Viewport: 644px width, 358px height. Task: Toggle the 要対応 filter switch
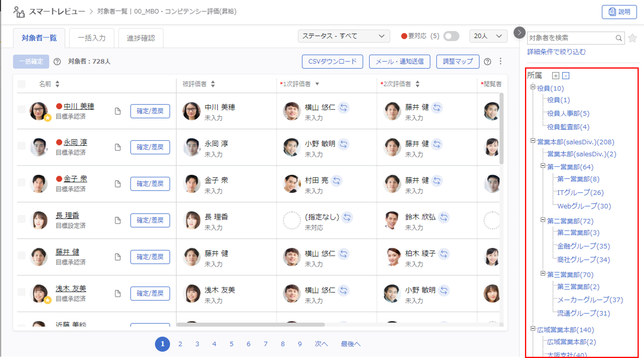(x=451, y=36)
